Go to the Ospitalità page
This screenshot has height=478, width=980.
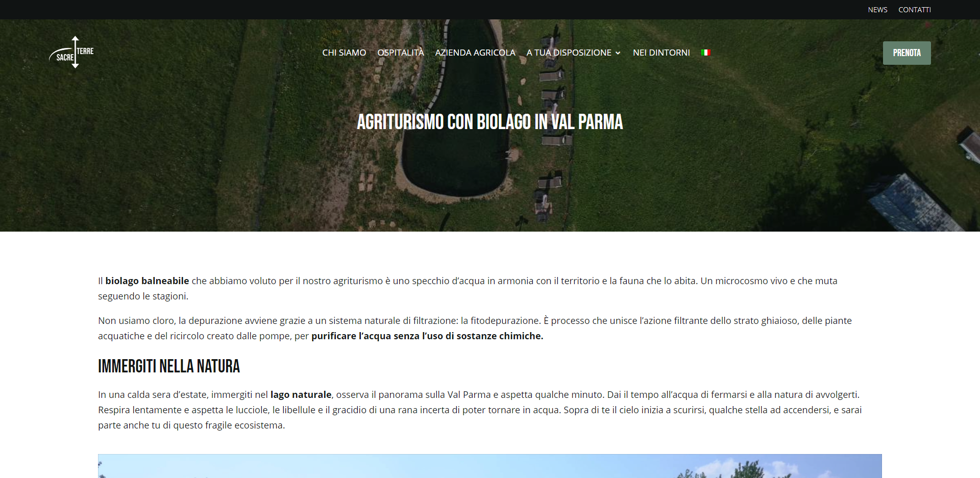401,53
